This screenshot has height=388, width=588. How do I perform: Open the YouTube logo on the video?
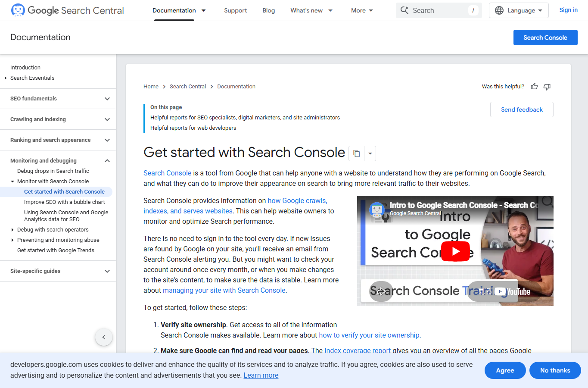pos(512,291)
